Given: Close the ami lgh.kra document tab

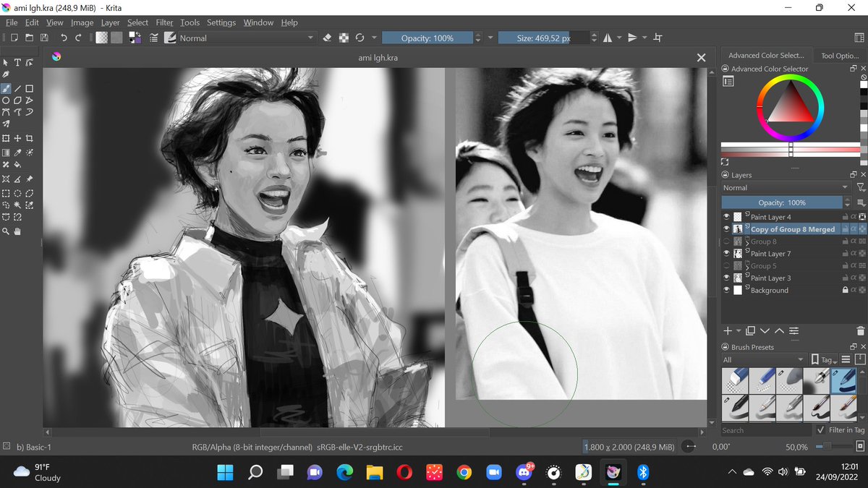Looking at the screenshot, I should [x=701, y=58].
